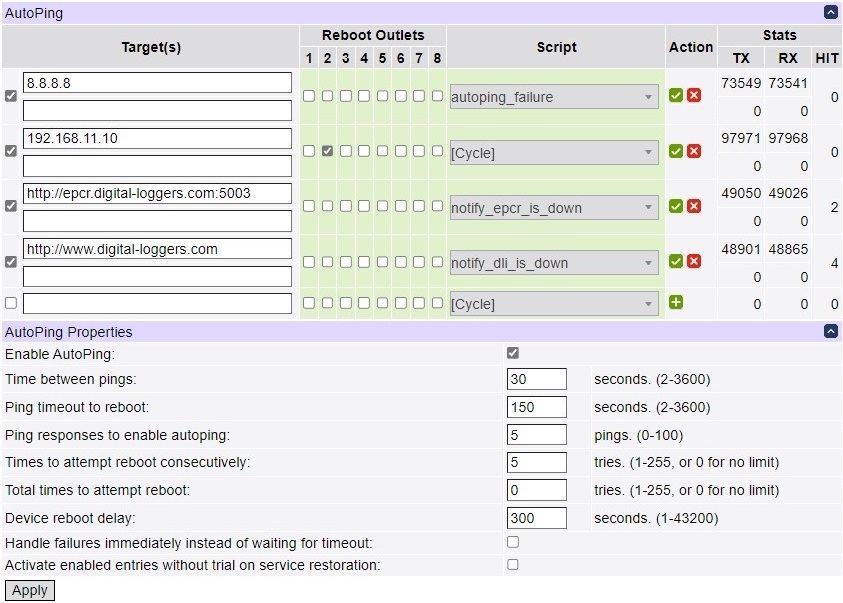
Task: Open the notify_epcr_is_down script dropdown
Action: (x=554, y=208)
